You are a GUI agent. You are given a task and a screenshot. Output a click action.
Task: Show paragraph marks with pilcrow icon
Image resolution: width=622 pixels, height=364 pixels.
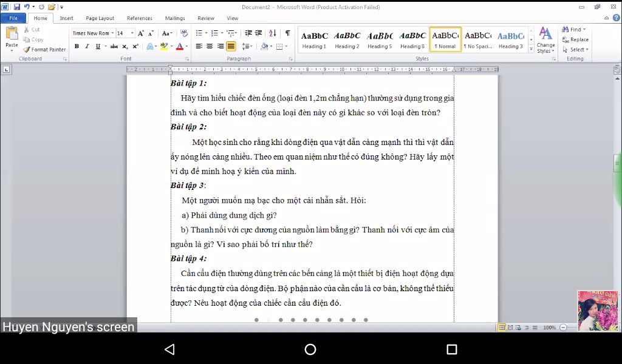(287, 33)
